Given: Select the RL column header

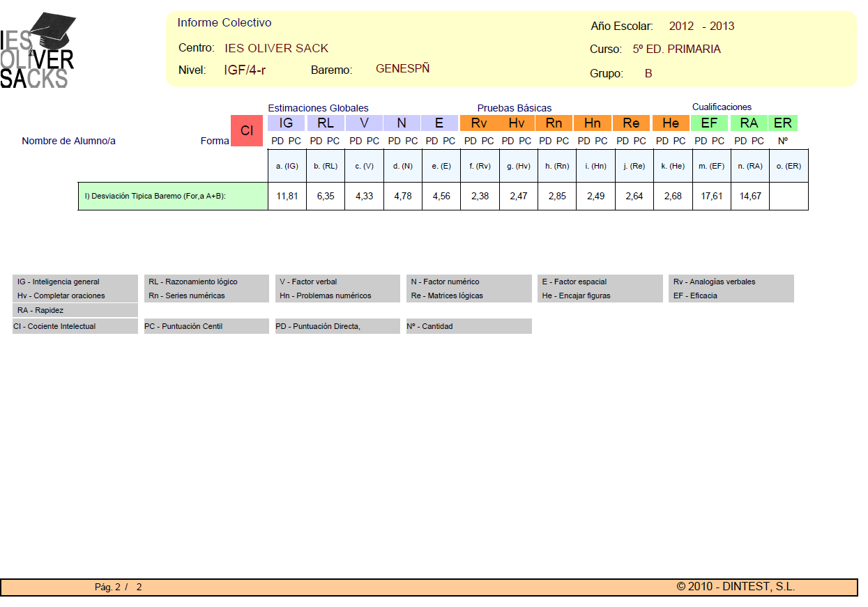Looking at the screenshot, I should click(326, 123).
